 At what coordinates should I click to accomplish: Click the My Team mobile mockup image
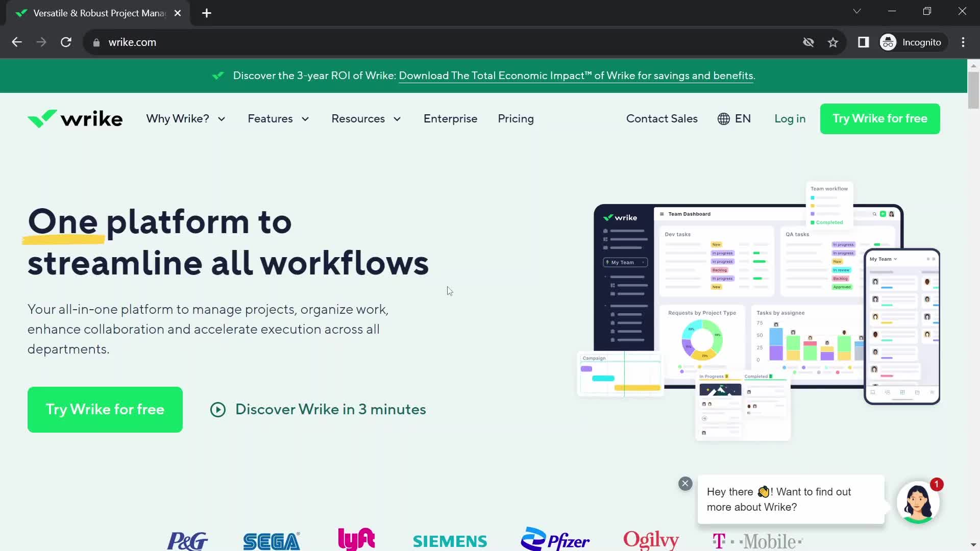tap(902, 327)
